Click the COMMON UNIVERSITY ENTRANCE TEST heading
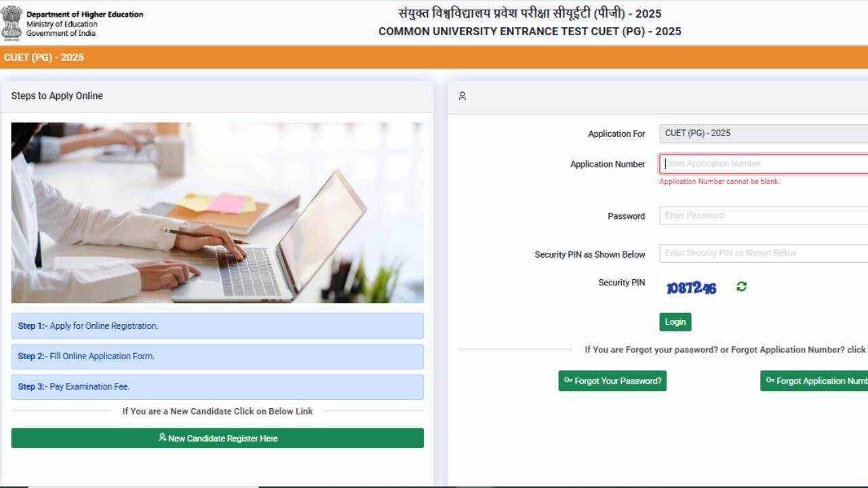Viewport: 868px width, 488px height. pos(530,31)
